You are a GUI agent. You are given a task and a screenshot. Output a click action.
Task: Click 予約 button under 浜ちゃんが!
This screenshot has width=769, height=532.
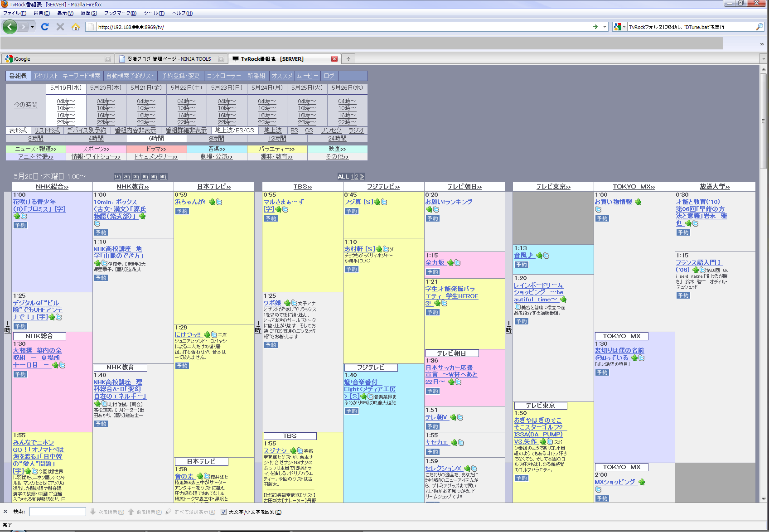coord(182,211)
